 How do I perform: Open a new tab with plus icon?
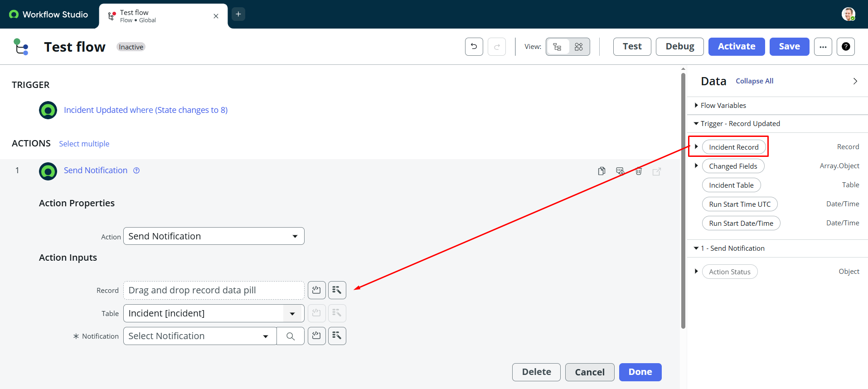click(238, 14)
